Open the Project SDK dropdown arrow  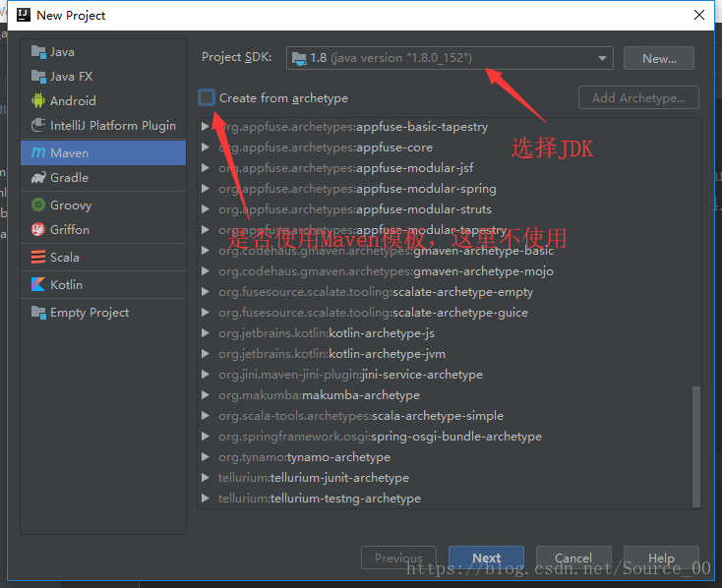pos(602,58)
